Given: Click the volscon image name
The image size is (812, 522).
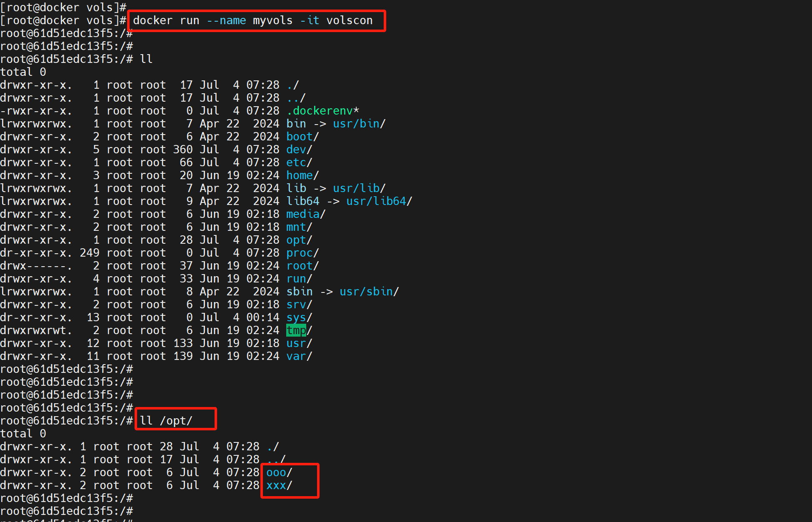Looking at the screenshot, I should tap(349, 20).
